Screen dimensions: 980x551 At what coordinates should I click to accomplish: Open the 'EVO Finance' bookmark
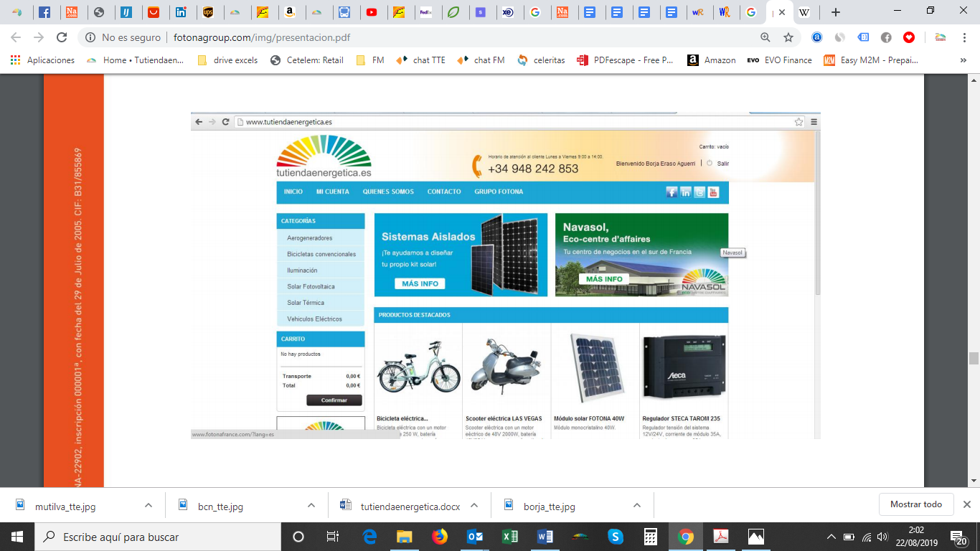coord(780,60)
